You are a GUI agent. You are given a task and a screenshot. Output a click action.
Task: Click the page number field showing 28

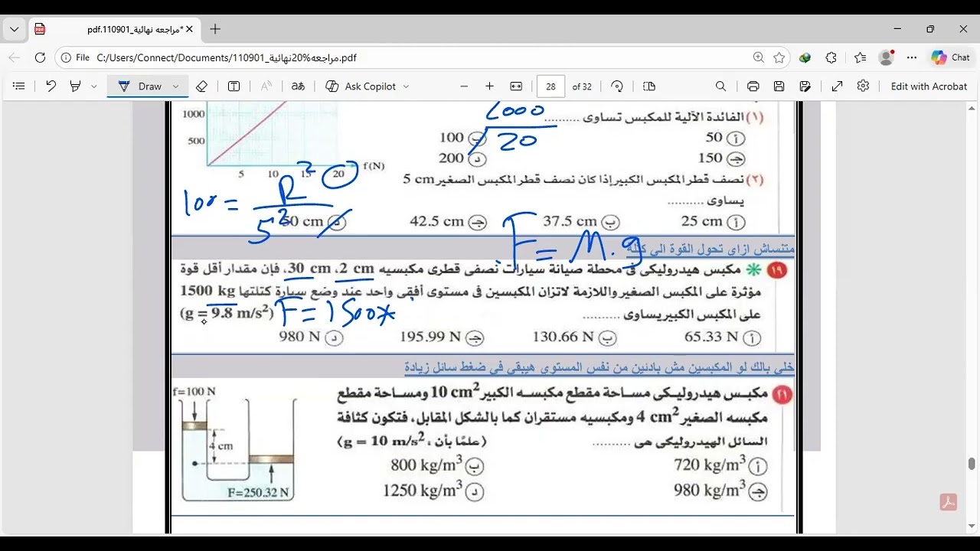(x=551, y=86)
